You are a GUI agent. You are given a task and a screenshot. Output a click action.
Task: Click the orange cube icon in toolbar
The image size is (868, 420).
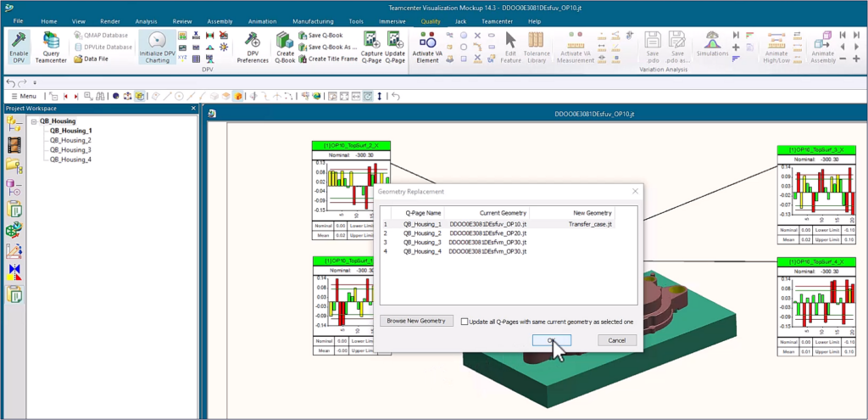click(238, 96)
